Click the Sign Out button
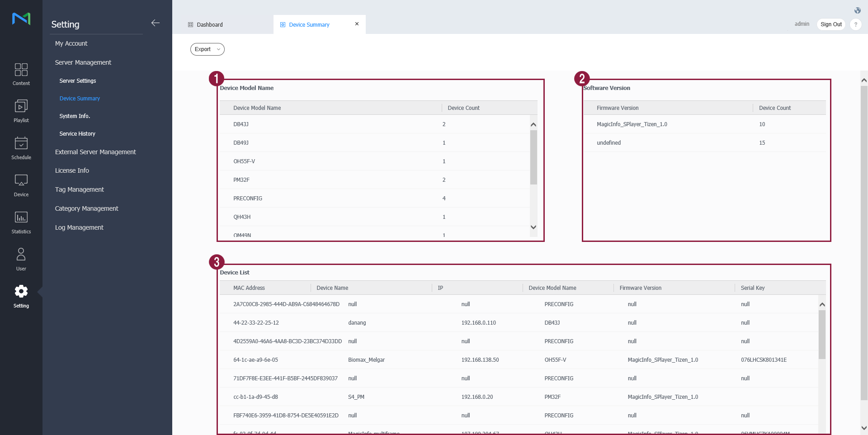The image size is (868, 435). pos(830,24)
